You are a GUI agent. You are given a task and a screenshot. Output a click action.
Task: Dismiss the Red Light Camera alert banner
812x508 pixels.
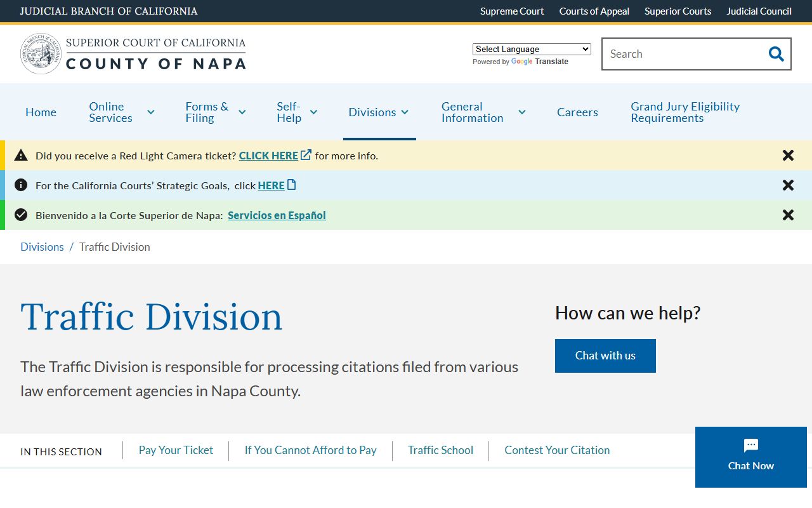(x=788, y=156)
